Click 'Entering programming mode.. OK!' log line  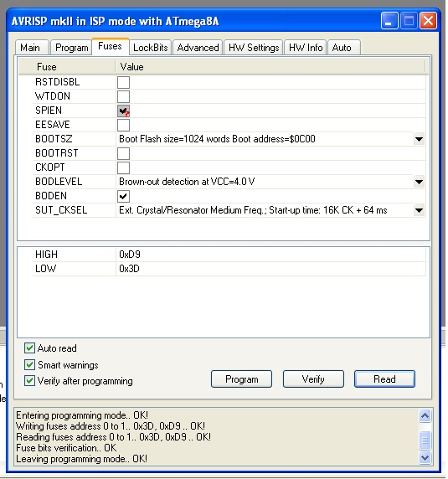tap(82, 415)
